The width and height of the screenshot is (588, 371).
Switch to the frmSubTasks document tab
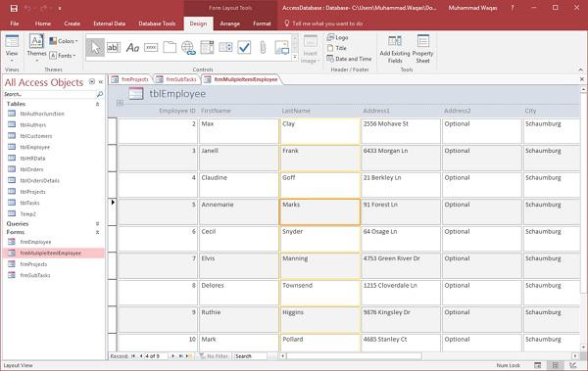click(x=177, y=79)
